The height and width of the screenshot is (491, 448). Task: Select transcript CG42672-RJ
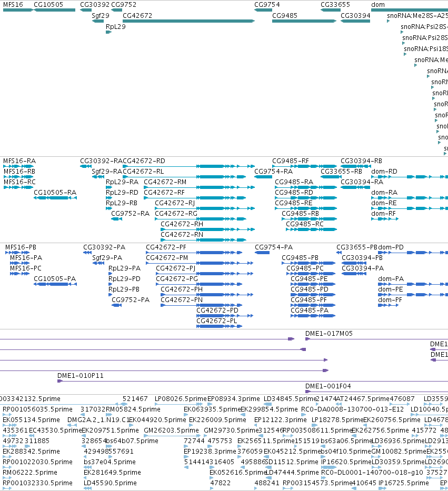(x=175, y=203)
